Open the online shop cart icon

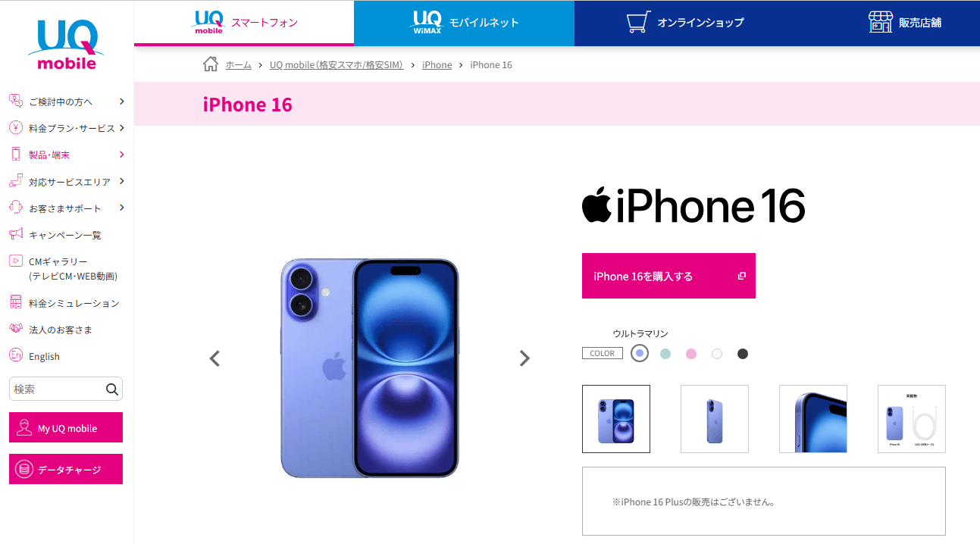(639, 22)
